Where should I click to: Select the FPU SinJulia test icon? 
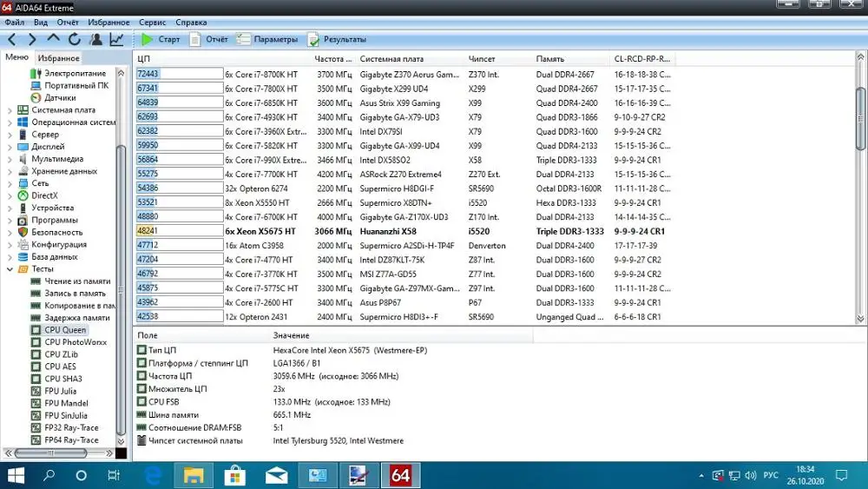(x=36, y=415)
